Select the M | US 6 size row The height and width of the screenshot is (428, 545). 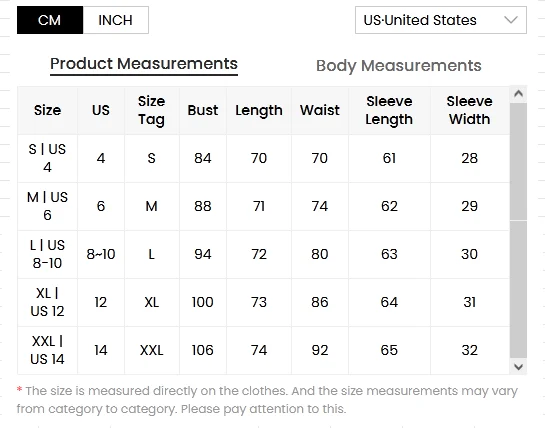[x=263, y=207]
